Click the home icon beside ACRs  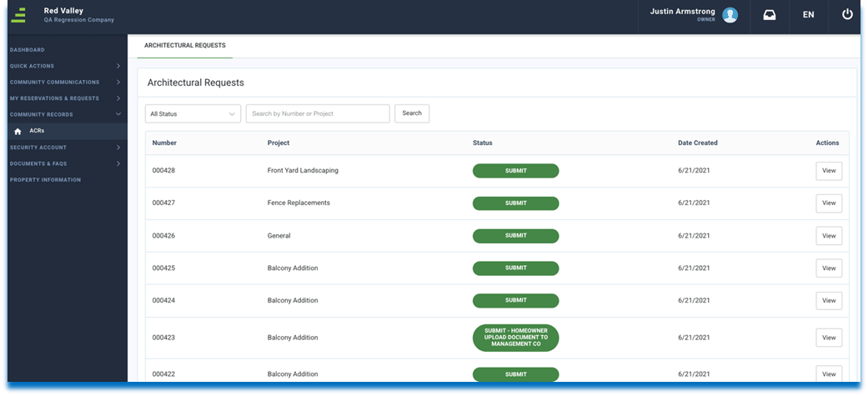pyautogui.click(x=18, y=131)
